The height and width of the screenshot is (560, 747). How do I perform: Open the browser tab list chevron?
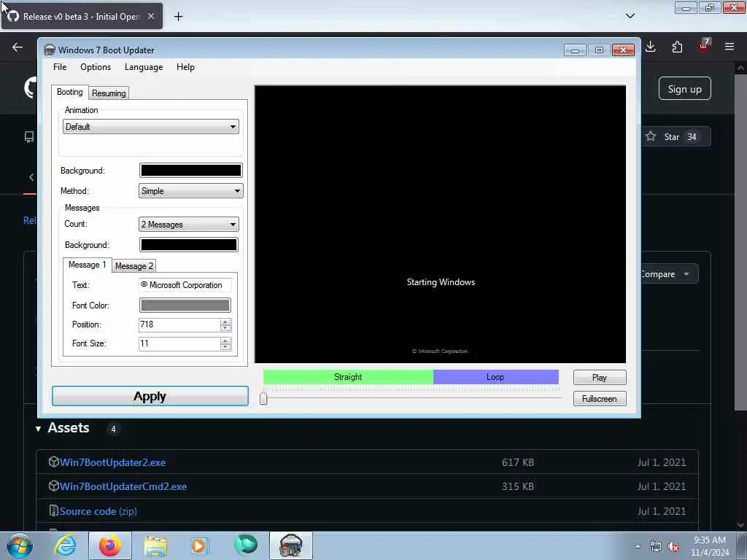click(630, 16)
